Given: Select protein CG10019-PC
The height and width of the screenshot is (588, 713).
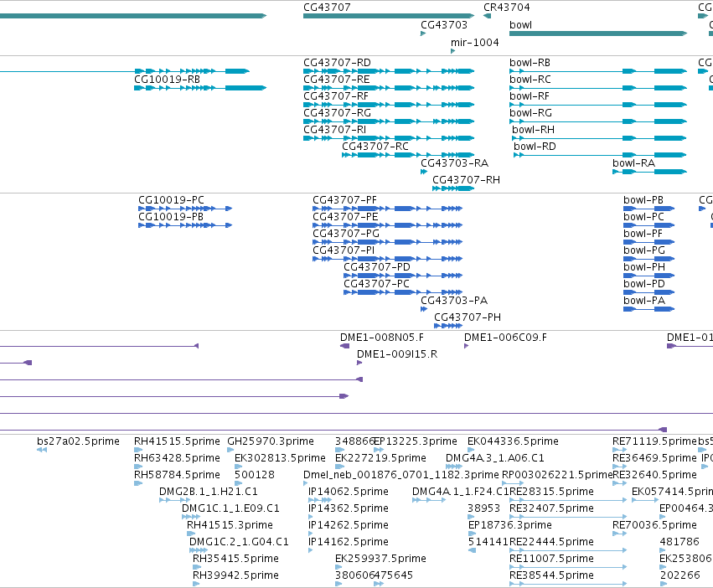Looking at the screenshot, I should pos(185,209).
